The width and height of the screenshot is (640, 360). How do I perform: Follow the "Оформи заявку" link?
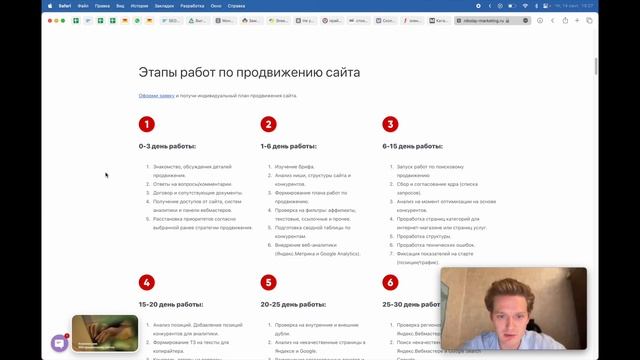click(156, 96)
